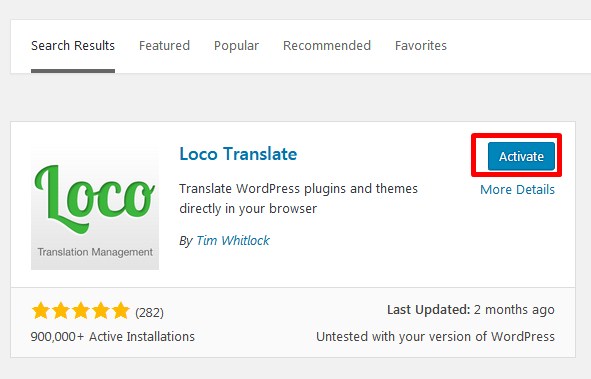Switch to the Featured tab
Screen dimensions: 591x379
point(164,46)
